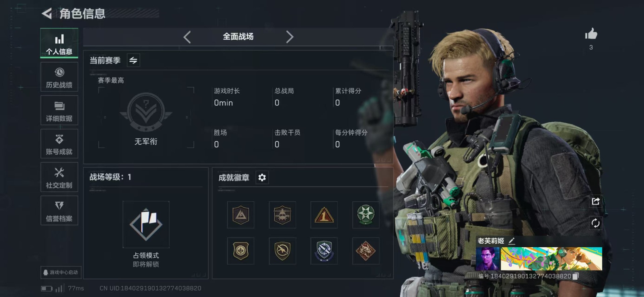The image size is (644, 297).
Task: Open the 历史战绩 tab
Action: (59, 77)
